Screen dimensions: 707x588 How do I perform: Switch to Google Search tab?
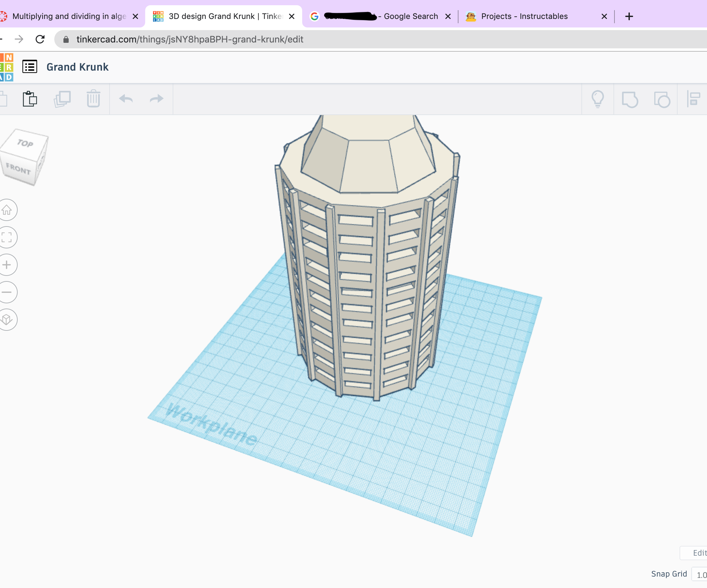tap(410, 16)
